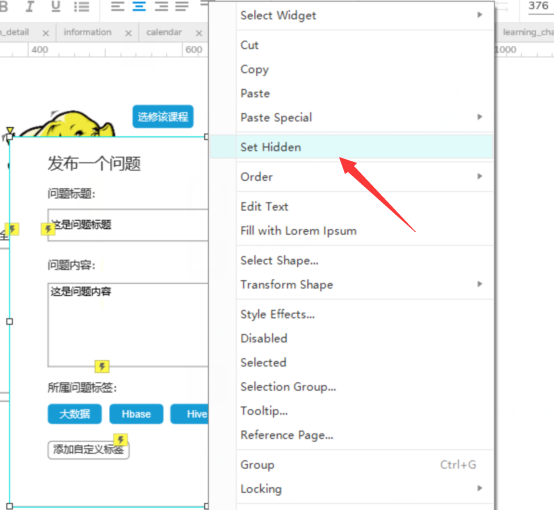Switch to the calendar tab
Screen dimensions: 554x510
[x=164, y=32]
